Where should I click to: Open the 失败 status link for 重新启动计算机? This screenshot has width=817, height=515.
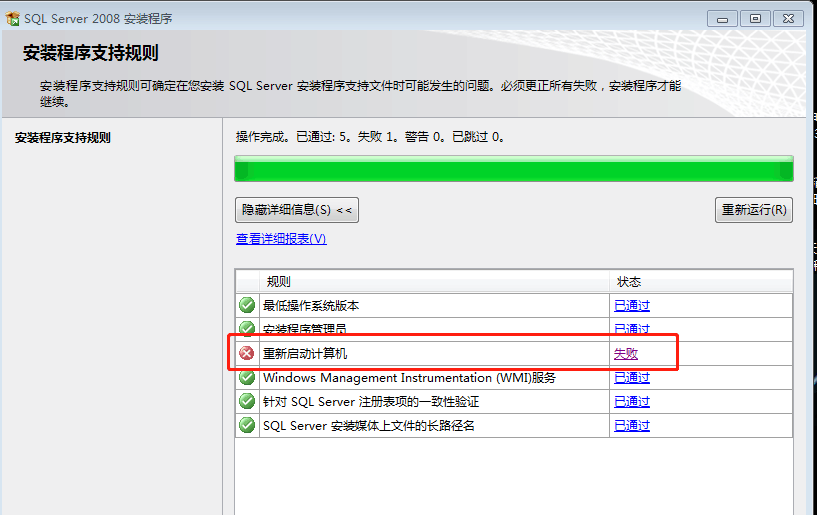pyautogui.click(x=626, y=353)
